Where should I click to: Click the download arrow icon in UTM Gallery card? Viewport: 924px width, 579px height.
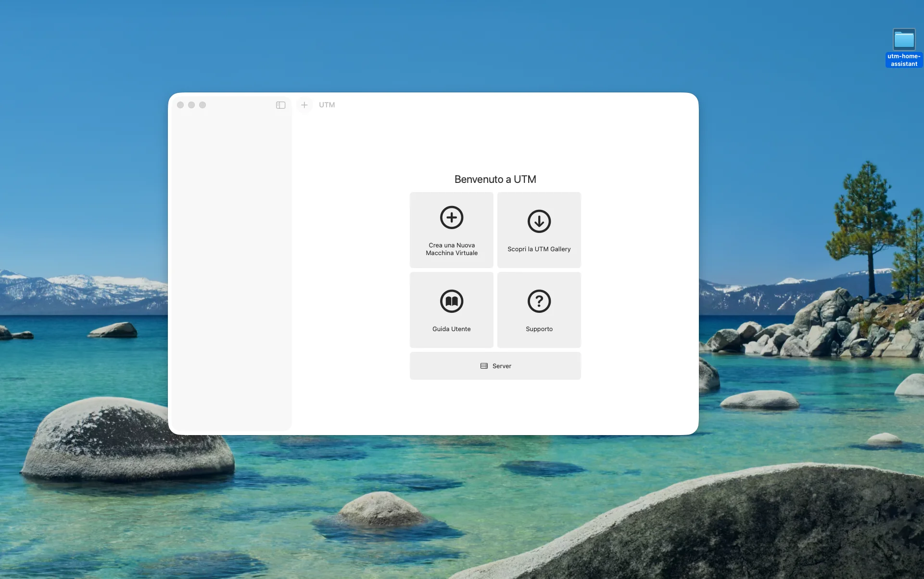pyautogui.click(x=539, y=221)
